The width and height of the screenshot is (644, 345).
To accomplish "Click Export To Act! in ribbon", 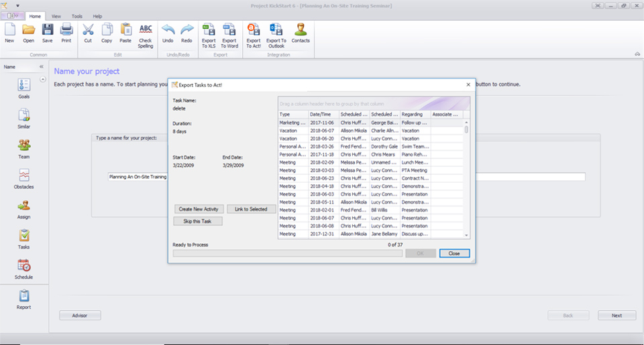I will (x=254, y=36).
